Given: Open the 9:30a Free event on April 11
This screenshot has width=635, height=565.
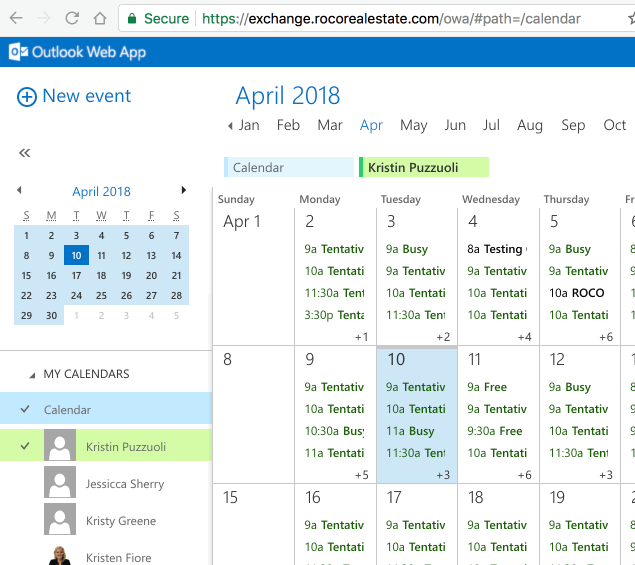Looking at the screenshot, I should (x=495, y=431).
